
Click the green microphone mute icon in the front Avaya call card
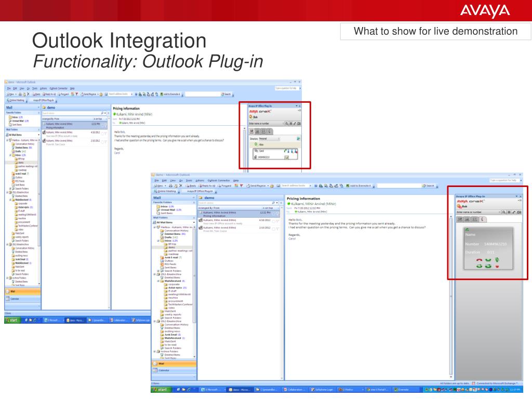tap(497, 260)
